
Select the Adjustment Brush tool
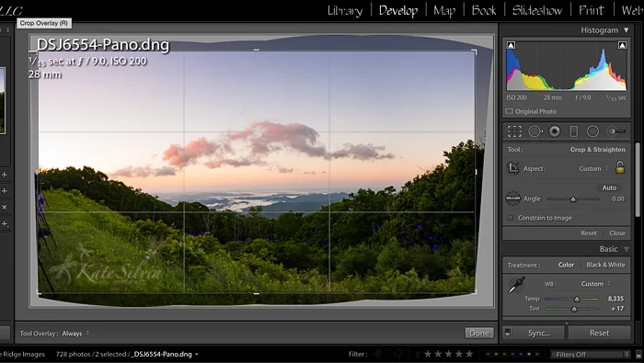pyautogui.click(x=617, y=131)
